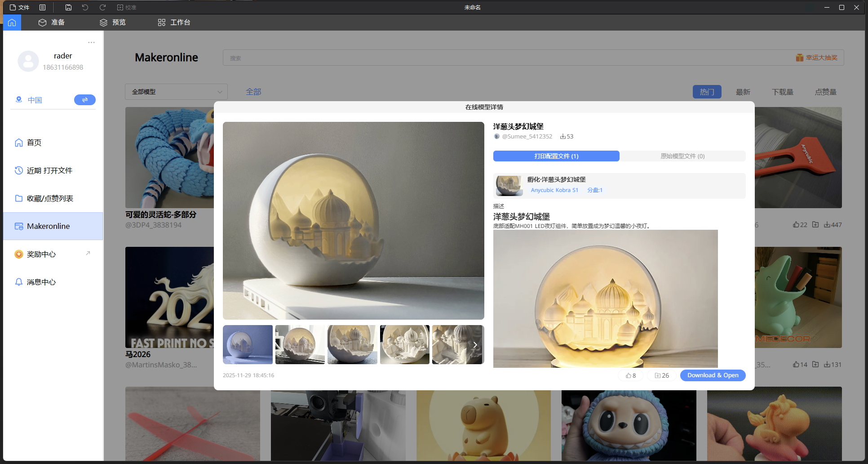
Task: Open the 可爱的灵活蛇-多部分 model card
Action: [x=169, y=157]
